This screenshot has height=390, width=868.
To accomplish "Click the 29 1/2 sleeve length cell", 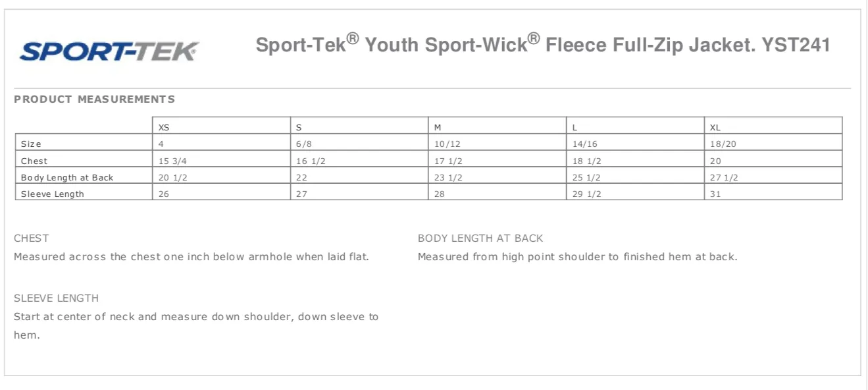I will pos(636,192).
